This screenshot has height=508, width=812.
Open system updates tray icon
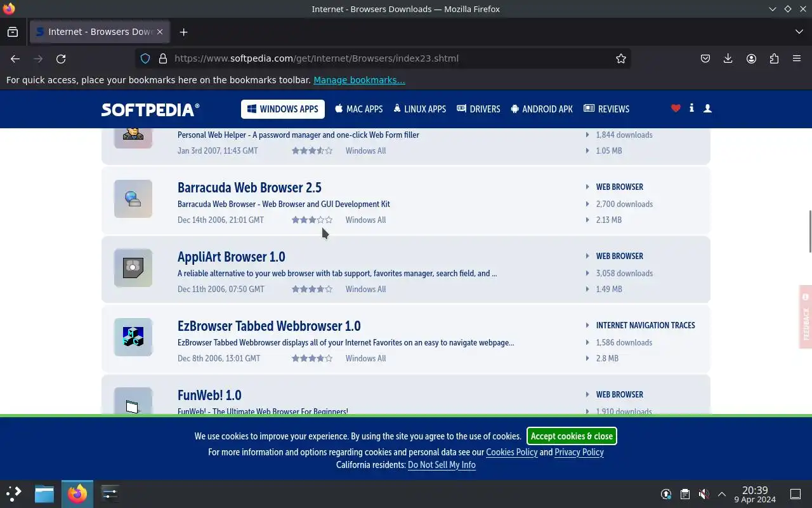click(x=666, y=494)
